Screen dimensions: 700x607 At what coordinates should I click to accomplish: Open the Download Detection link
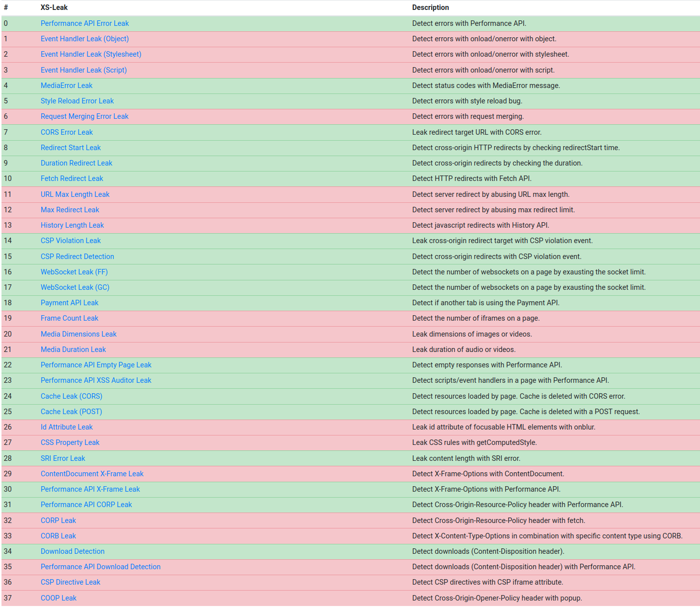point(73,551)
